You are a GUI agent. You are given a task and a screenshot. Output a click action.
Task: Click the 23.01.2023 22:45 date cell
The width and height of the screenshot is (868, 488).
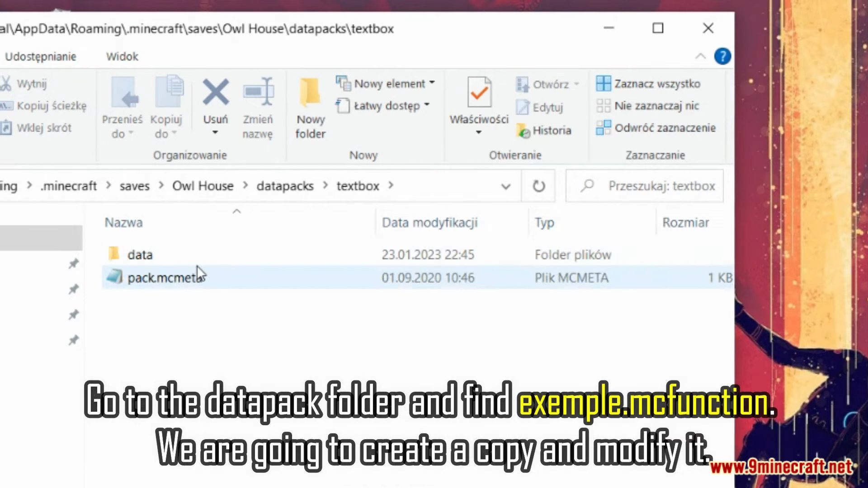pos(428,255)
